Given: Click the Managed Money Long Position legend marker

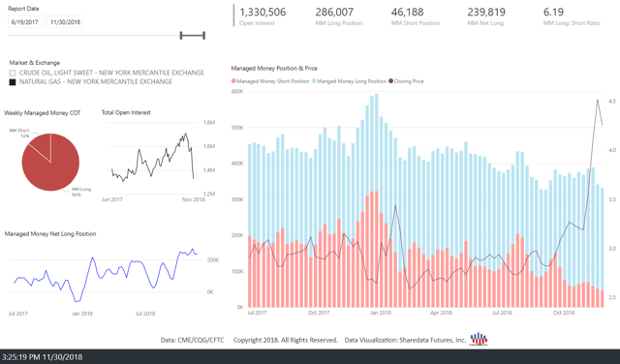Looking at the screenshot, I should click(314, 81).
